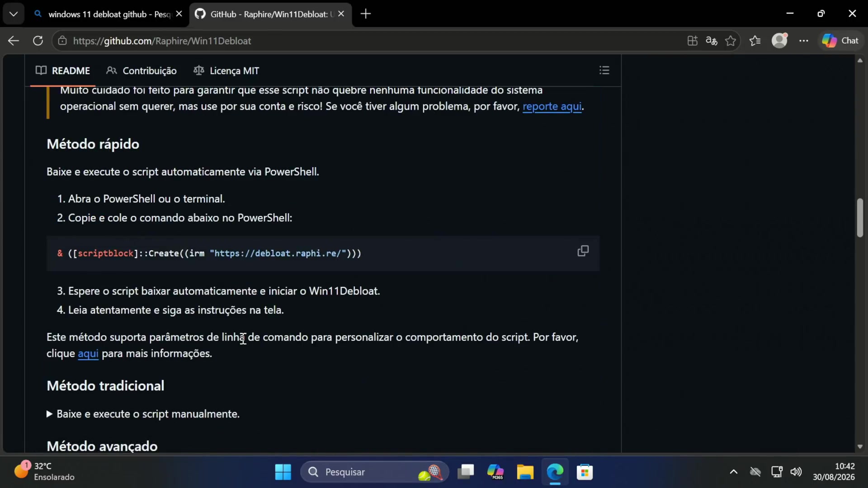The height and width of the screenshot is (488, 868).
Task: Open the favorites list
Action: 755,41
